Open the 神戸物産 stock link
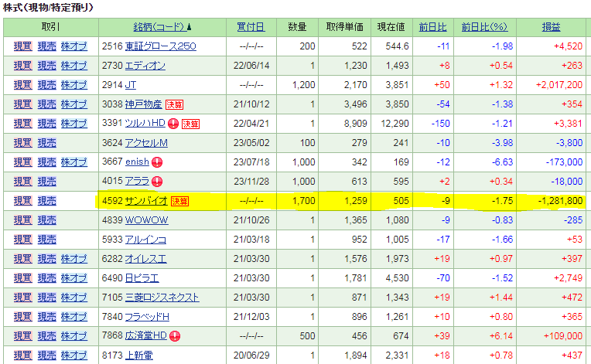 coord(143,104)
